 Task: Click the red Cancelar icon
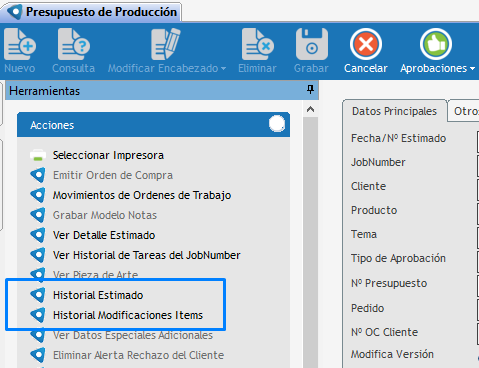(366, 44)
